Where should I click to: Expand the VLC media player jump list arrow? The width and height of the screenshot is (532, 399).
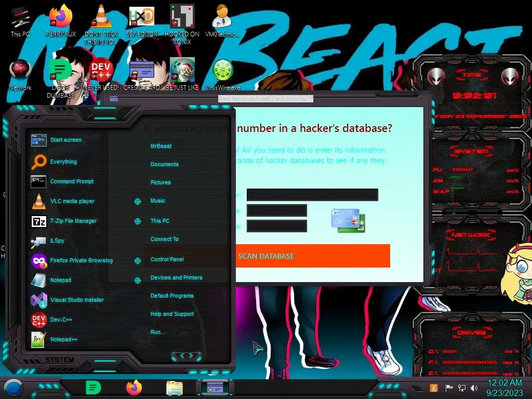(137, 202)
